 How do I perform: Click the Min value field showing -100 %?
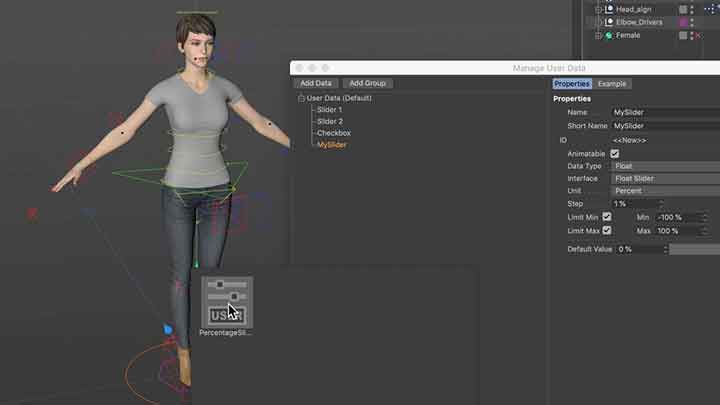tap(678, 217)
